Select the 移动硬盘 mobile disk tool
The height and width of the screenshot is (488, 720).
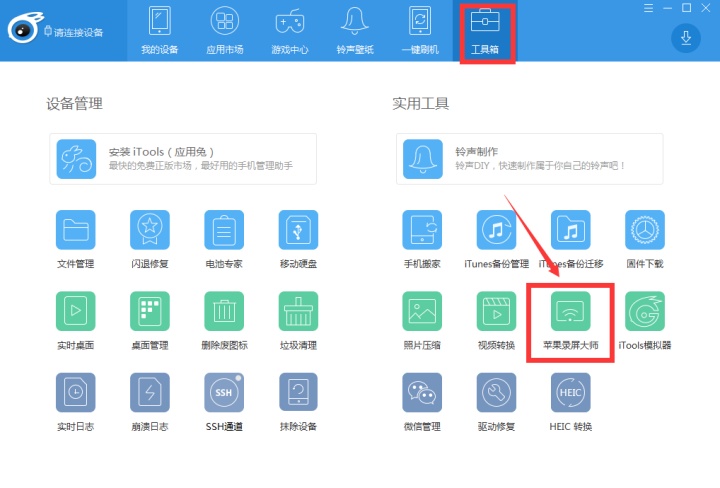(298, 230)
